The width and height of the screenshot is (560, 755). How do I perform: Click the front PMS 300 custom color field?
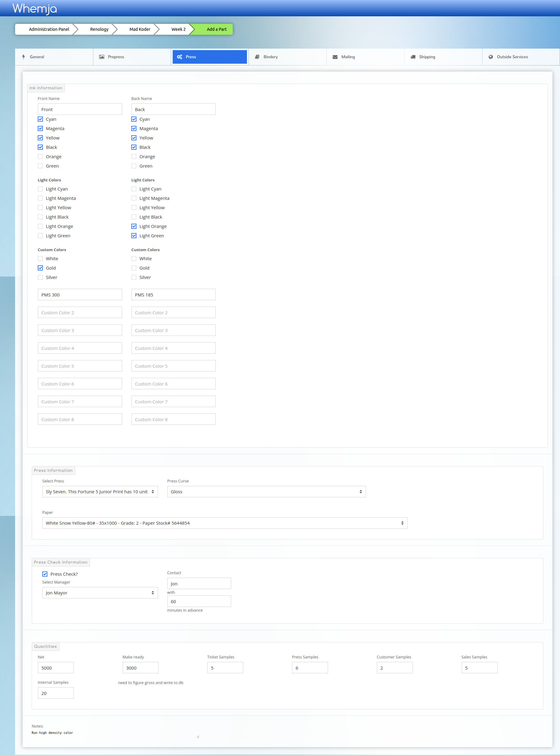80,295
